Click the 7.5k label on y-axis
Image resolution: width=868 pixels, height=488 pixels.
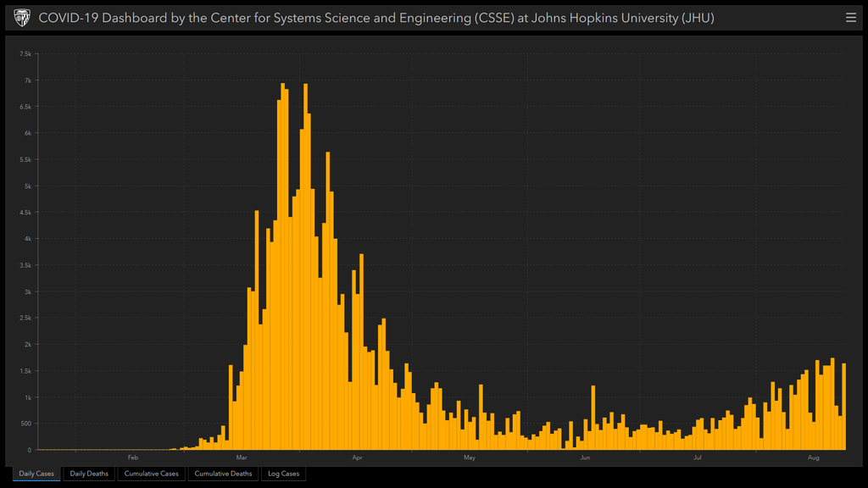(x=25, y=54)
